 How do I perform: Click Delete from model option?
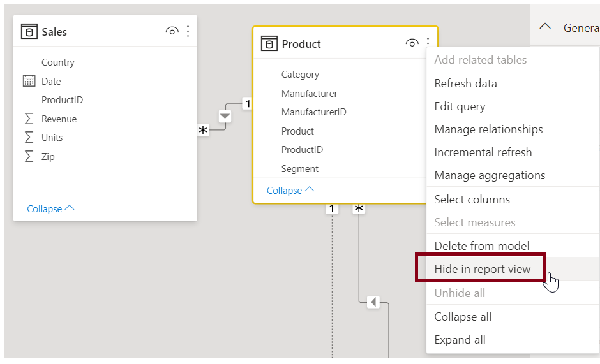coord(481,246)
